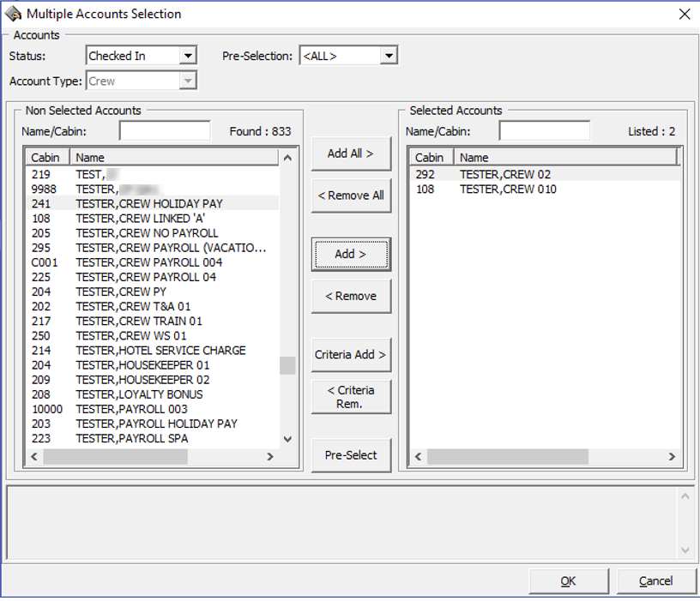Click the 'Criteria Add >' button
The image size is (700, 601).
click(x=351, y=354)
